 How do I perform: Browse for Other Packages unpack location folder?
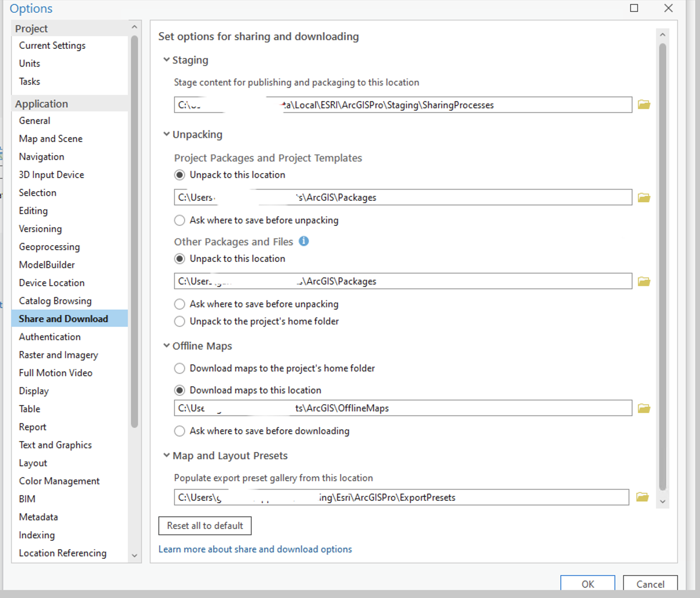click(644, 281)
